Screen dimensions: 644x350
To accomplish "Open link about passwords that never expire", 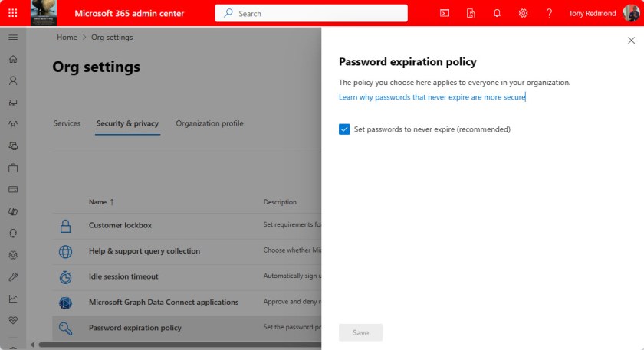I will pyautogui.click(x=432, y=97).
